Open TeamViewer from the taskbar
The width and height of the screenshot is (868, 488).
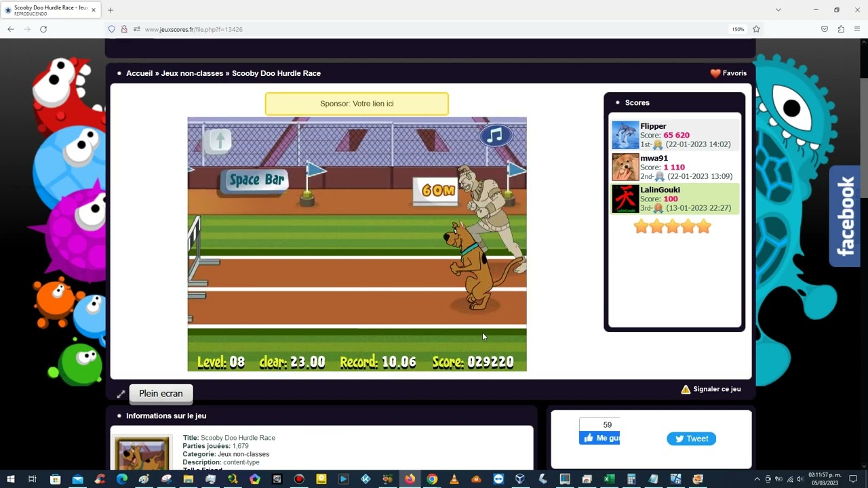point(498,479)
